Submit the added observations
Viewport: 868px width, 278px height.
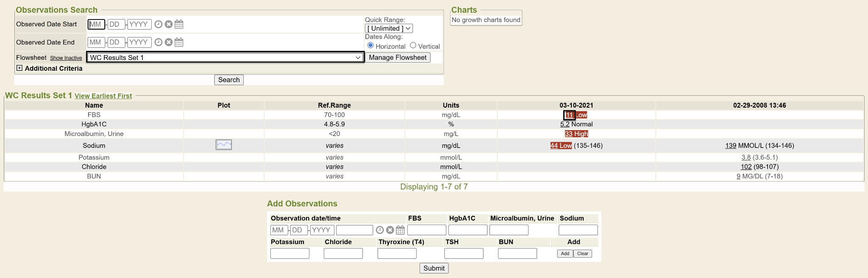coord(434,268)
